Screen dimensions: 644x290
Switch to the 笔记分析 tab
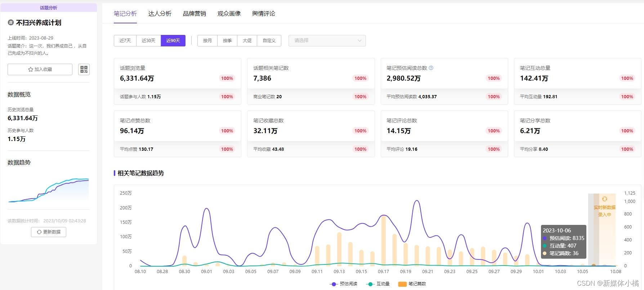125,14
